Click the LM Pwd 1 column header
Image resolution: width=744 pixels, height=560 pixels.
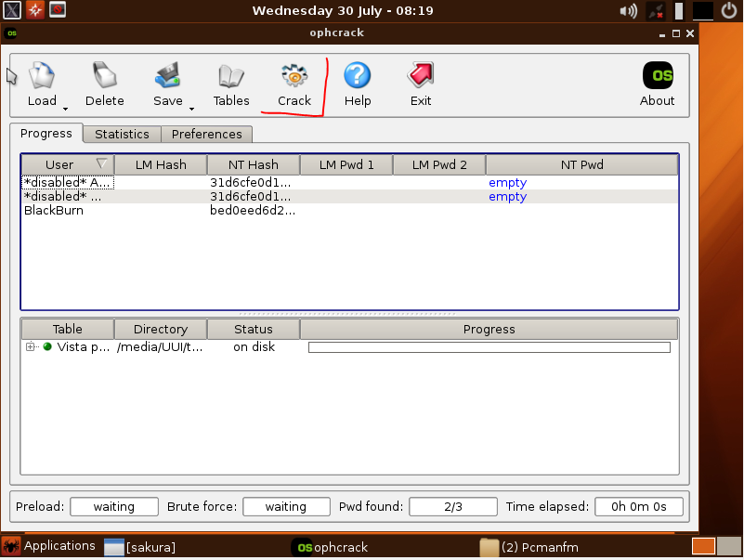click(346, 164)
